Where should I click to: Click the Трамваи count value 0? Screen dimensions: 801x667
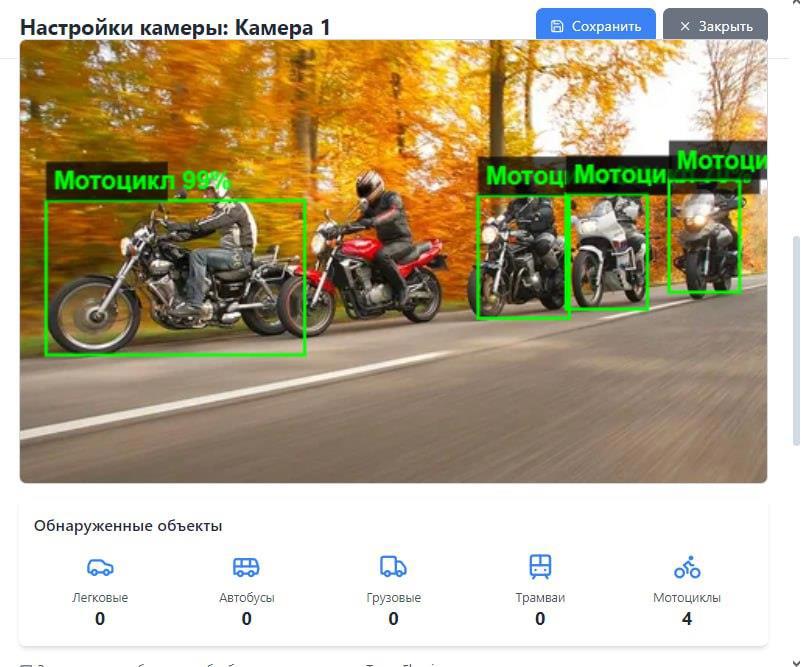tap(540, 619)
